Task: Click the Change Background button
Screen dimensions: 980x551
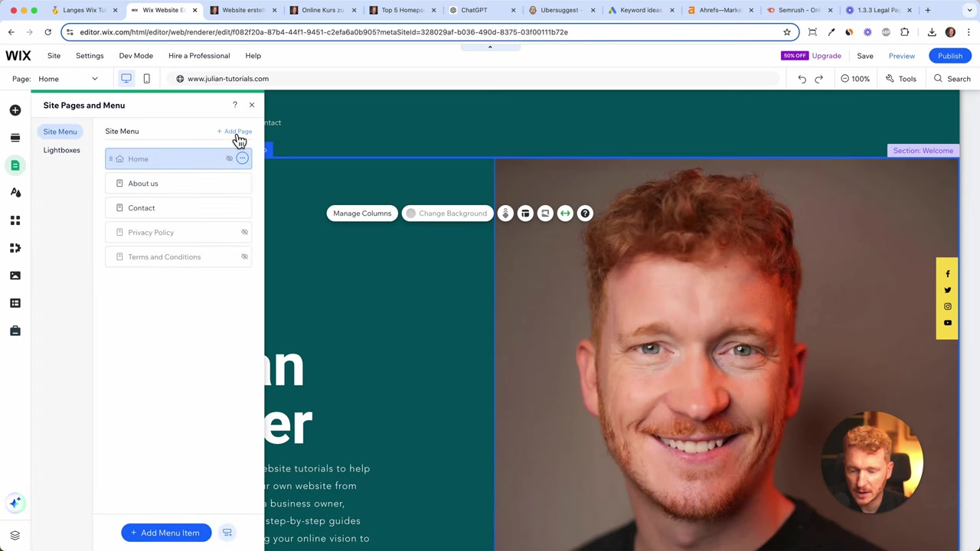Action: point(448,214)
